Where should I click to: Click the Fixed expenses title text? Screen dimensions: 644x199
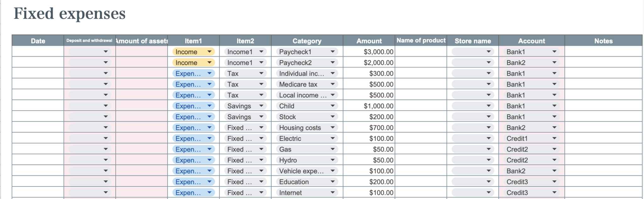pyautogui.click(x=69, y=13)
